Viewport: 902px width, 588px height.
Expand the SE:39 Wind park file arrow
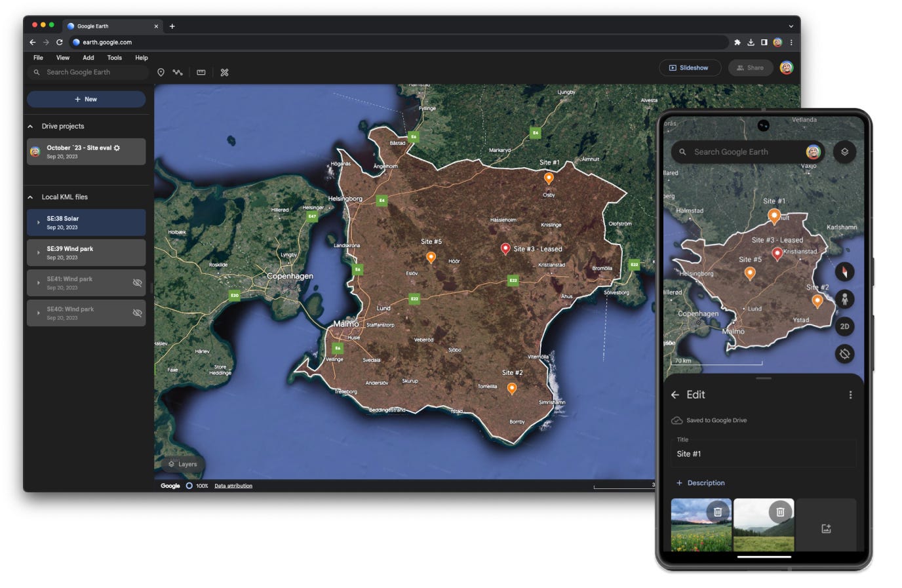(x=38, y=252)
